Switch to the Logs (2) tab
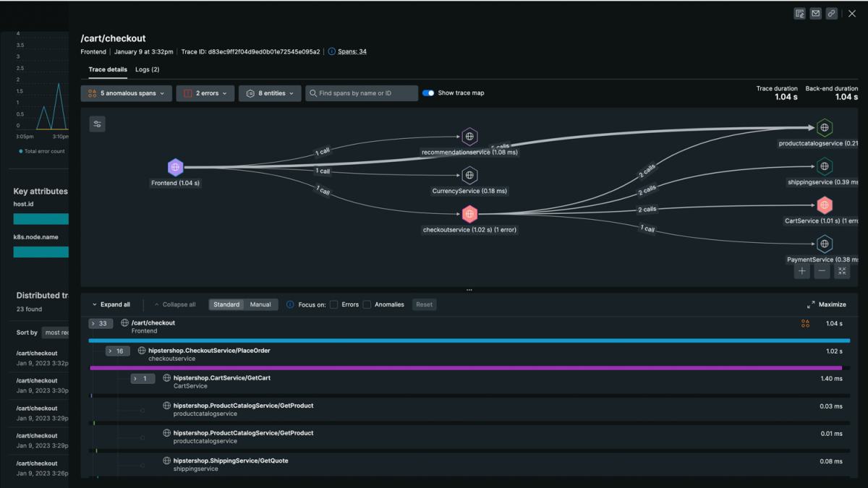The height and width of the screenshot is (488, 868). pos(147,69)
